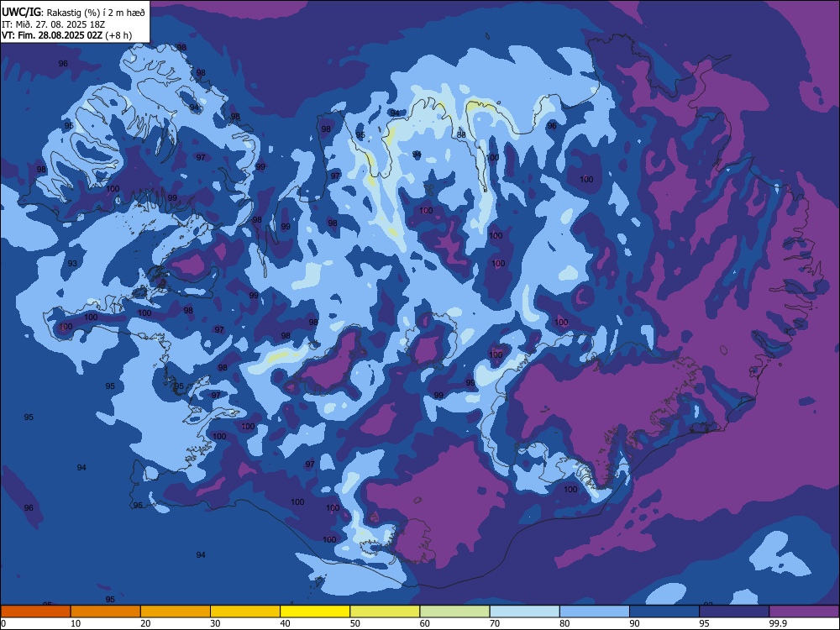Click the legend scale label '30'
The image size is (840, 630).
(x=215, y=623)
